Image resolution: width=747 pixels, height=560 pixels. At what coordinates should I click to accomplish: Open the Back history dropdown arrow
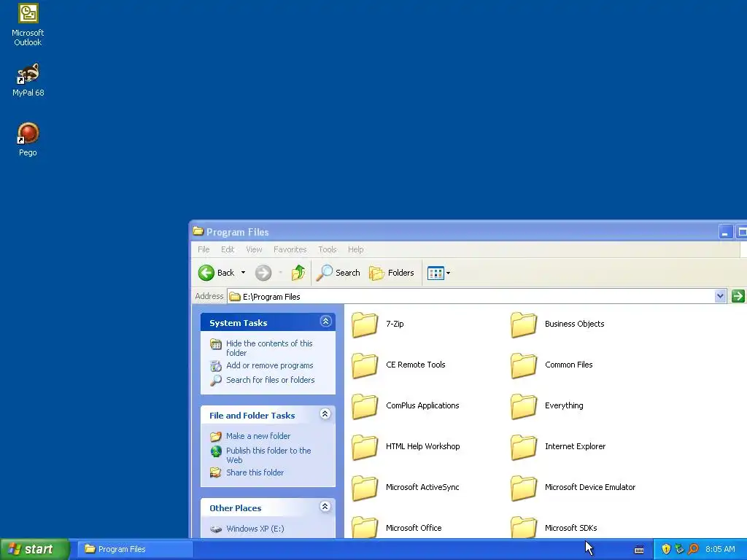click(x=243, y=273)
